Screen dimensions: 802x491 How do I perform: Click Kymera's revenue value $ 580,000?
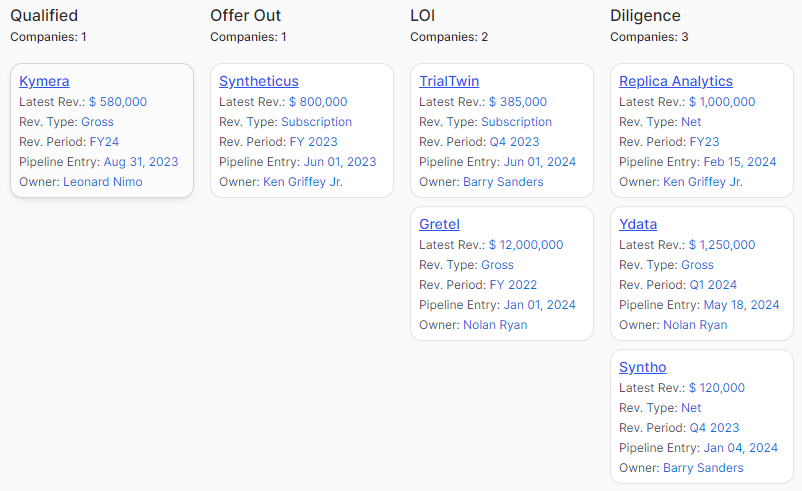tap(118, 102)
